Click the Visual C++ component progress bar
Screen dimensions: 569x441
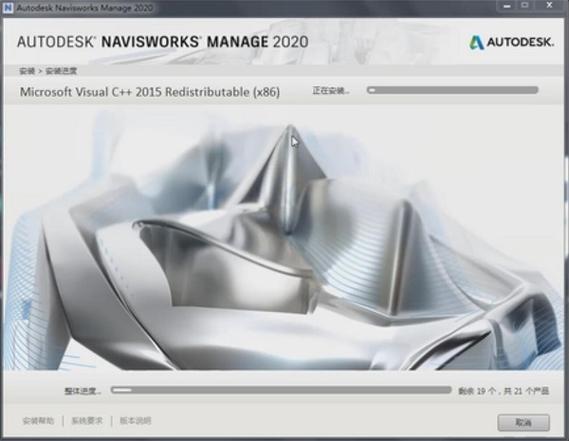tap(452, 90)
